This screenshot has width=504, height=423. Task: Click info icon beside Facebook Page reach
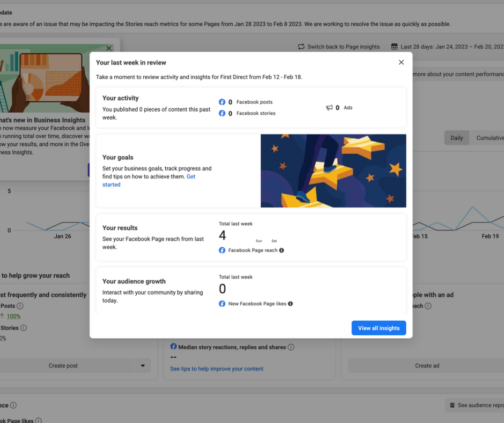(x=282, y=251)
